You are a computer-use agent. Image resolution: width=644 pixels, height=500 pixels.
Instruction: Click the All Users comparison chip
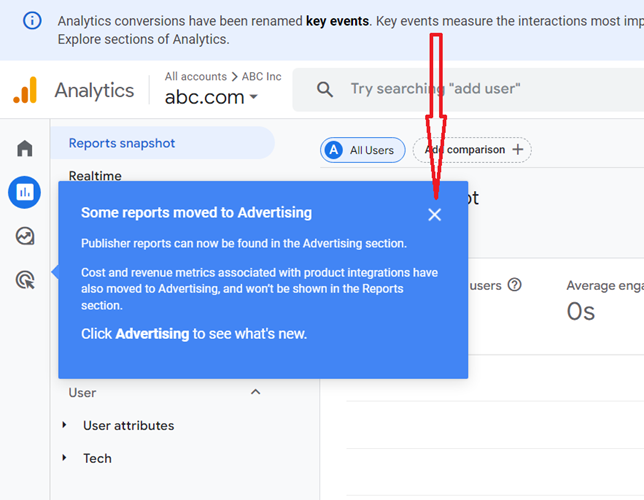(x=363, y=150)
